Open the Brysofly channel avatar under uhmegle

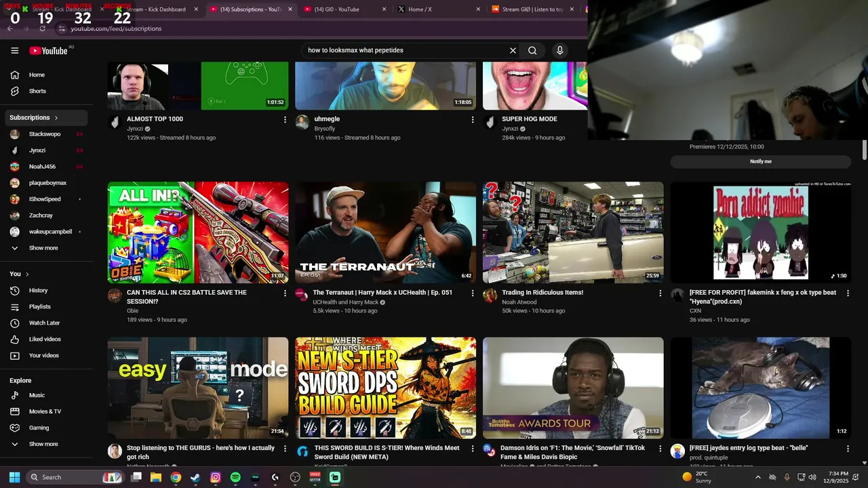(302, 122)
